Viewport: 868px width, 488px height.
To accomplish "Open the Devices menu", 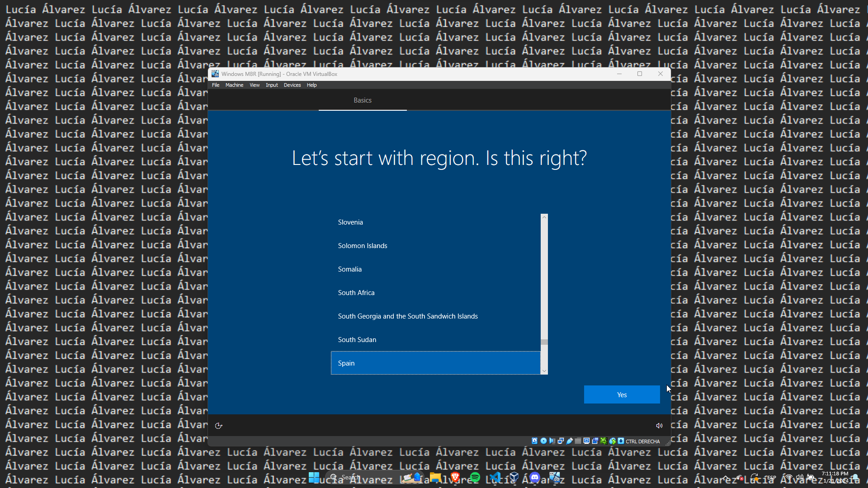I will click(292, 85).
